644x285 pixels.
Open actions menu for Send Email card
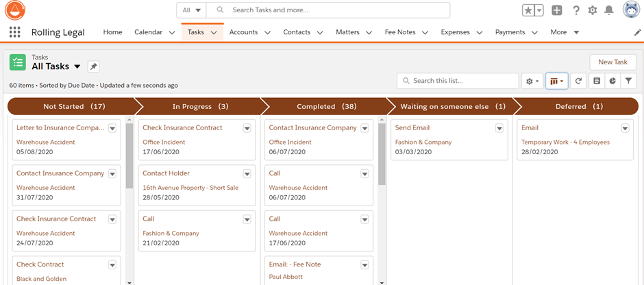tap(499, 129)
